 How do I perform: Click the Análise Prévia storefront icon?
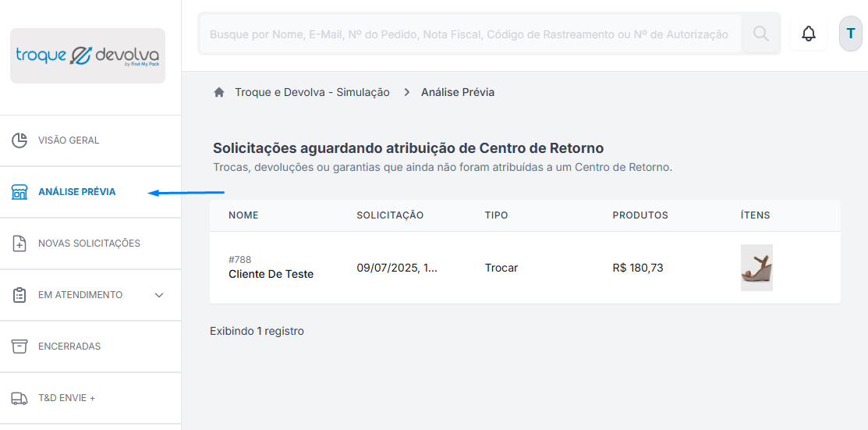click(x=19, y=192)
